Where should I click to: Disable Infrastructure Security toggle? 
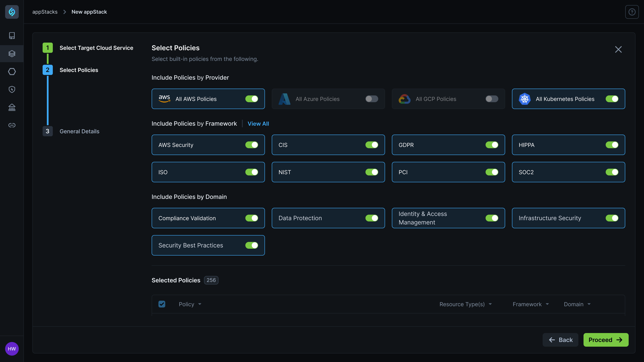click(x=612, y=218)
